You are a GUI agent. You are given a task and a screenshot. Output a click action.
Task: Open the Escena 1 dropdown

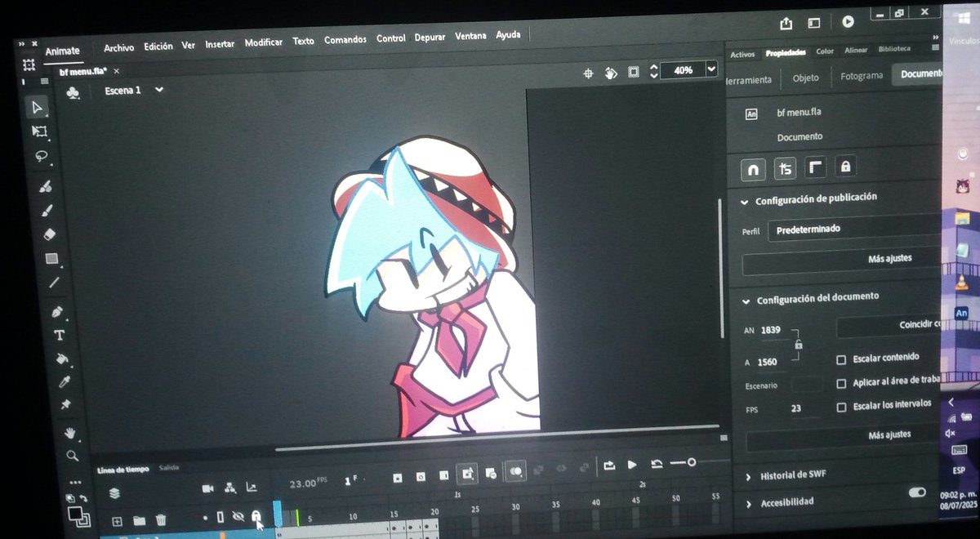pos(159,89)
